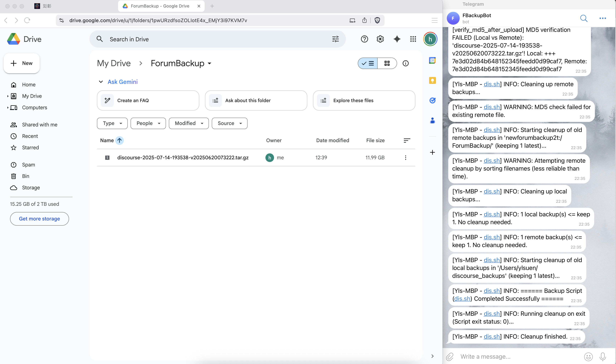The width and height of the screenshot is (616, 364).
Task: Open the Google apps grid
Action: click(x=413, y=39)
